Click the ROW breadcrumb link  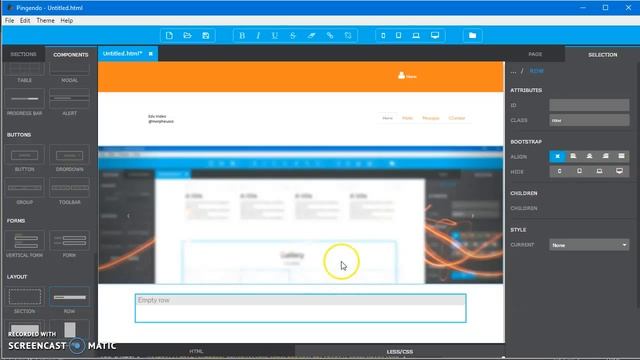[536, 71]
